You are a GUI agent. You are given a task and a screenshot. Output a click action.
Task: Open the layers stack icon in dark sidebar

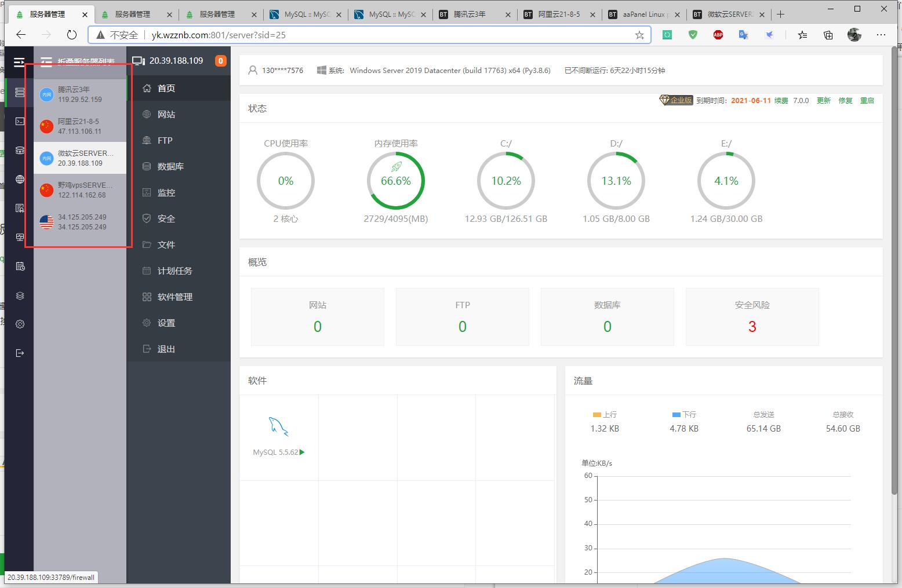click(x=20, y=295)
